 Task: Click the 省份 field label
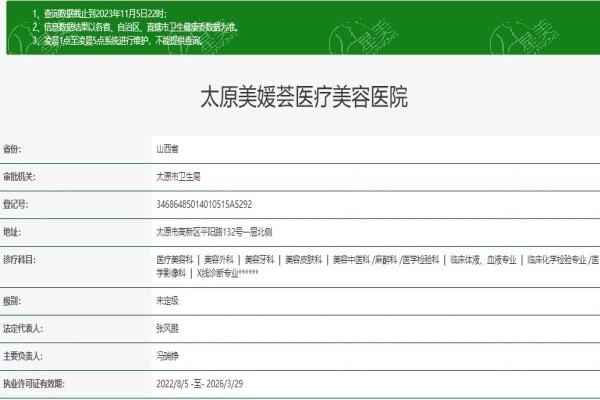pyautogui.click(x=12, y=149)
